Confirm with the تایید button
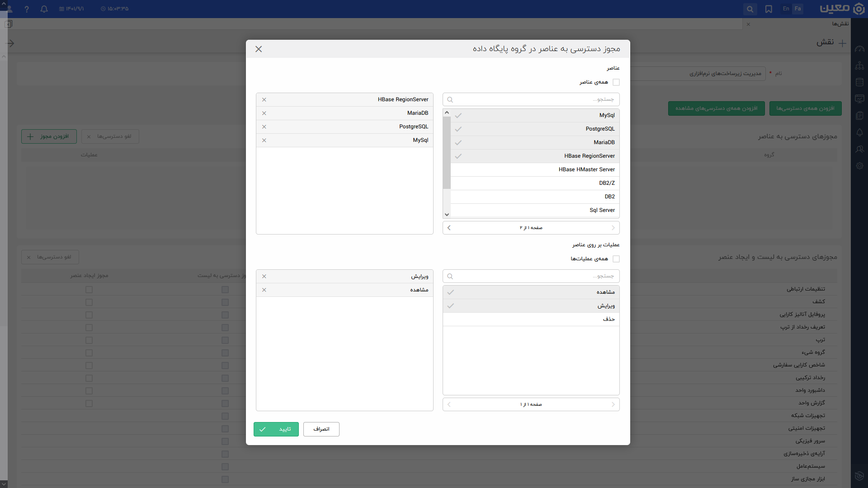Screen dimensions: 868x488 [x=276, y=429]
